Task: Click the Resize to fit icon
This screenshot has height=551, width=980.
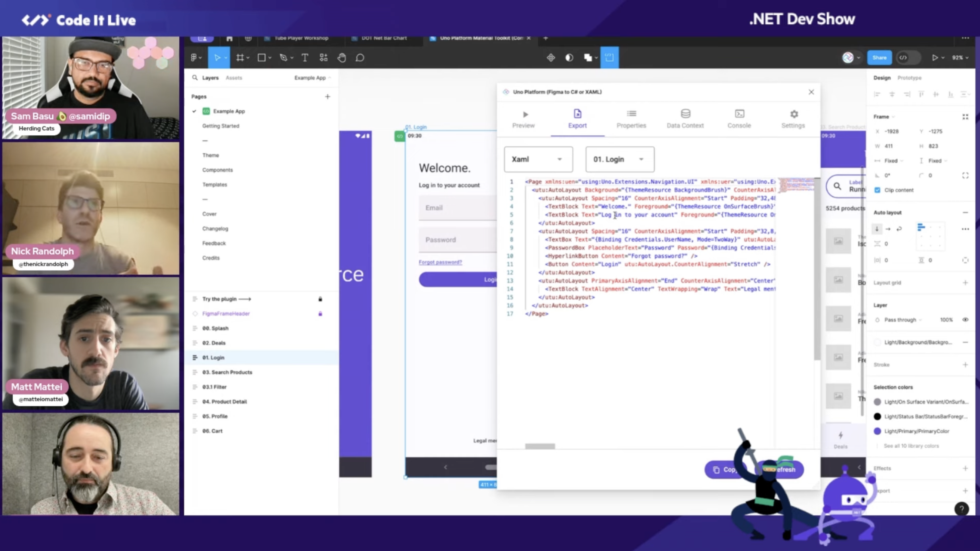Action: click(965, 117)
